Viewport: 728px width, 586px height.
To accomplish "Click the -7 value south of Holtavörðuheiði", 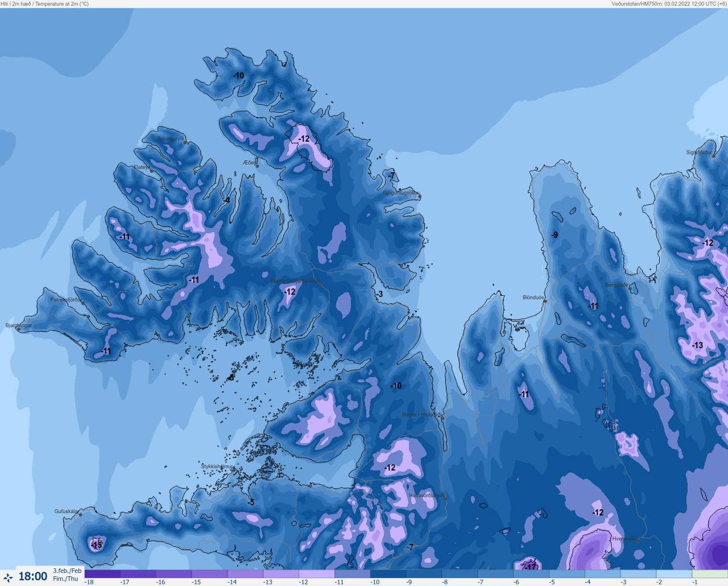I will 410,547.
